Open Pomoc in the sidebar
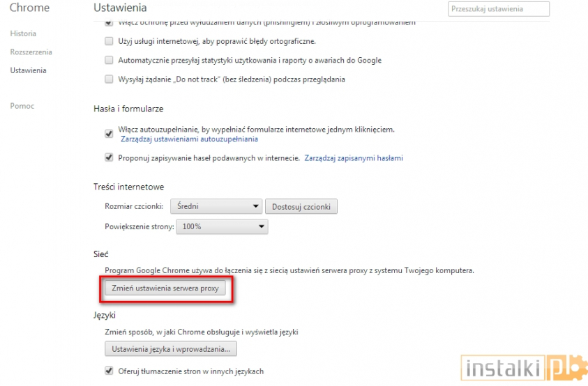 (x=22, y=106)
